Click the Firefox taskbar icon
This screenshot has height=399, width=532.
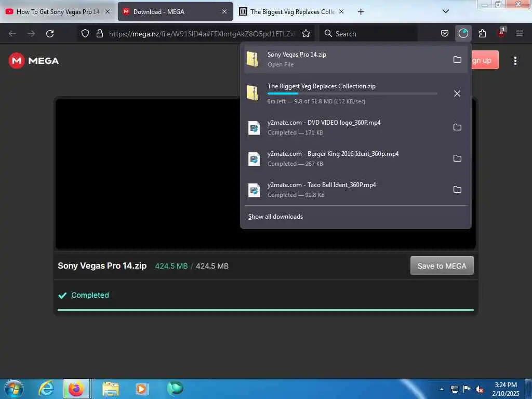coord(76,389)
